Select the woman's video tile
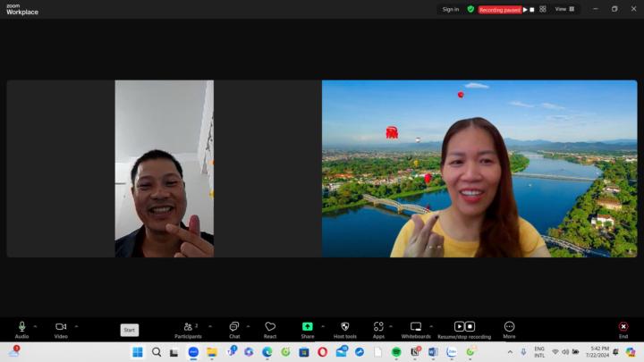The width and height of the screenshot is (644, 362). 479,169
